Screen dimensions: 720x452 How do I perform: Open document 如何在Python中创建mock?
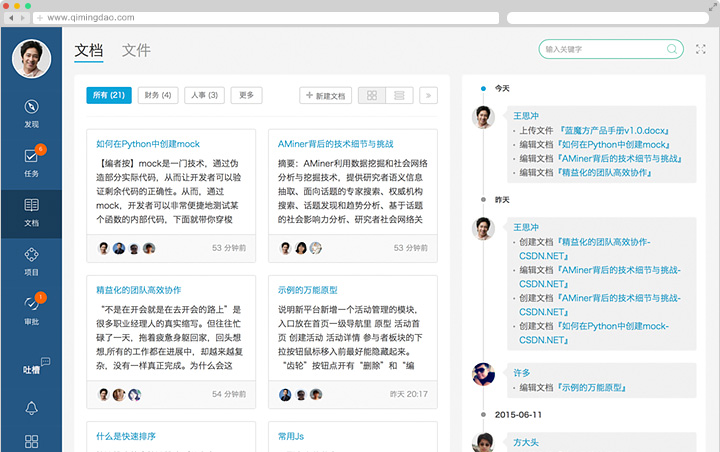[148, 143]
